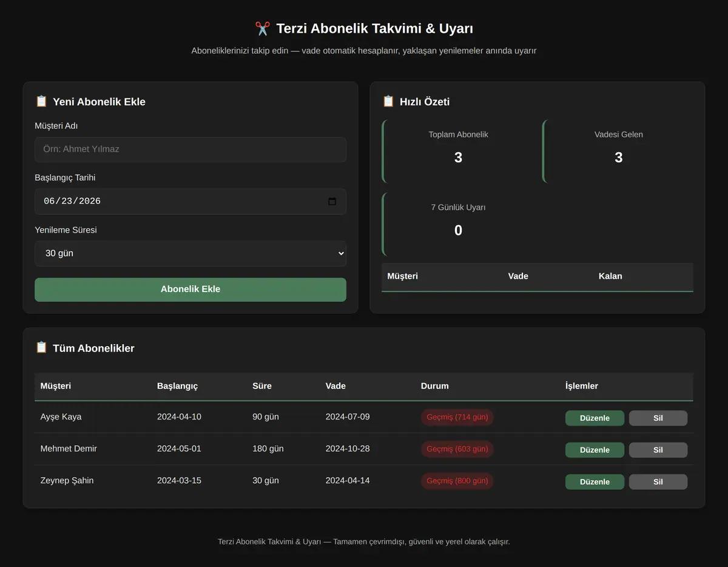Select the Ayşe Kaya customer name
The width and height of the screenshot is (728, 567).
point(61,417)
